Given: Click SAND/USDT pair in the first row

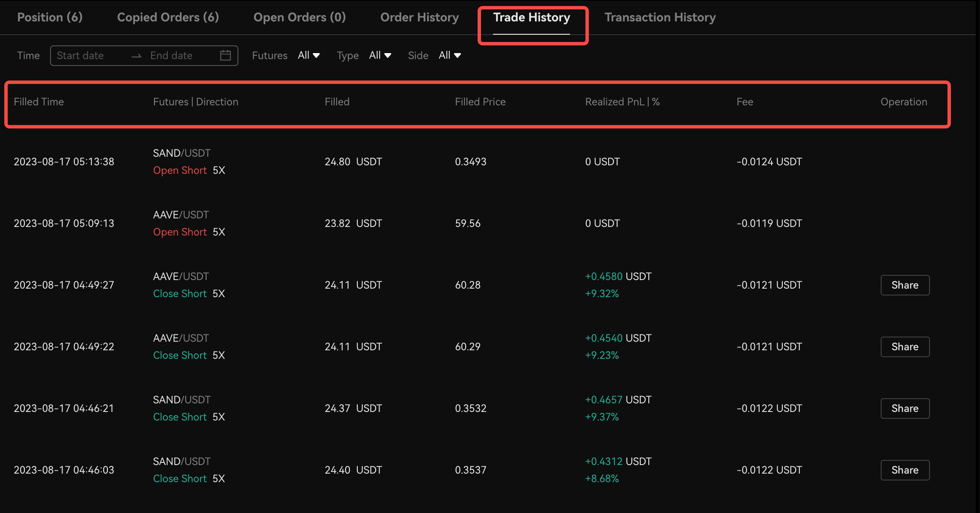Looking at the screenshot, I should [181, 153].
